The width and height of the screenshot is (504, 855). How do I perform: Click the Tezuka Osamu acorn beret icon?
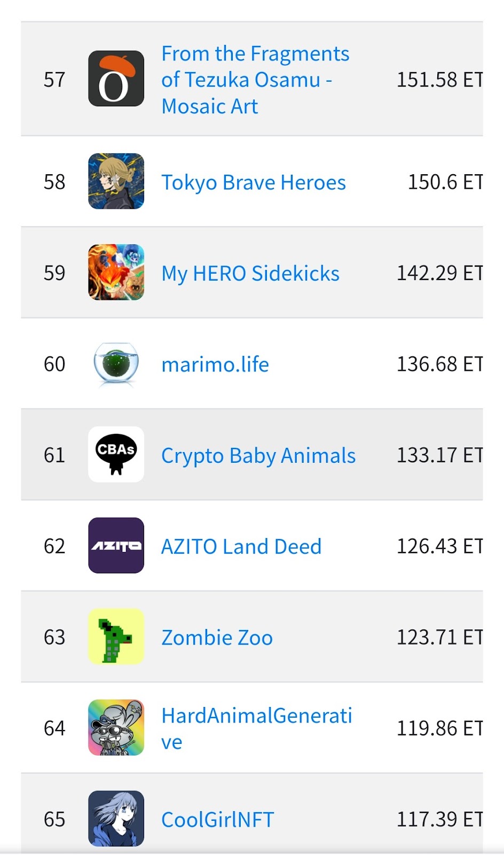click(116, 79)
